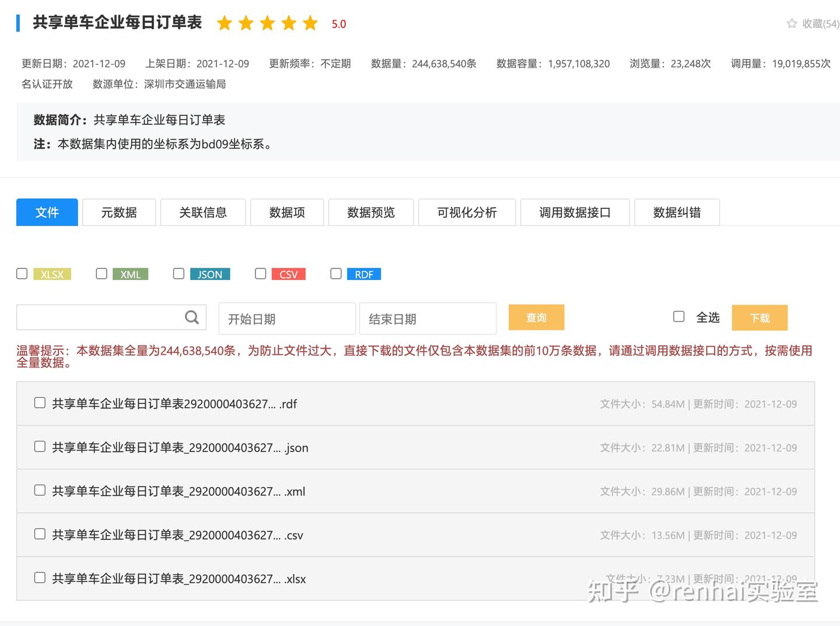Click the XLSX format label badge
Viewport: 840px width, 626px height.
point(52,274)
